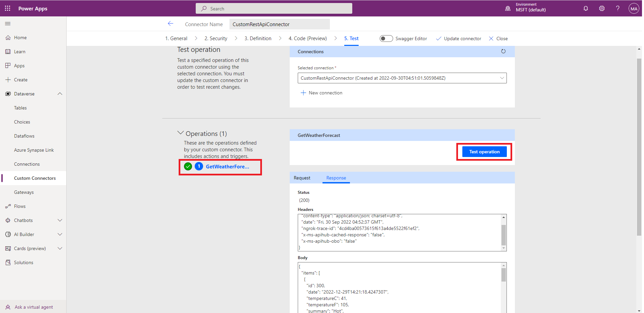Image resolution: width=644 pixels, height=313 pixels.
Task: Refresh the Connections list
Action: tap(503, 51)
